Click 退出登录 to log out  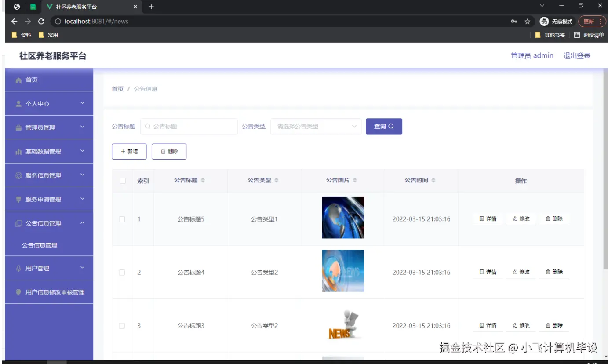tap(576, 55)
